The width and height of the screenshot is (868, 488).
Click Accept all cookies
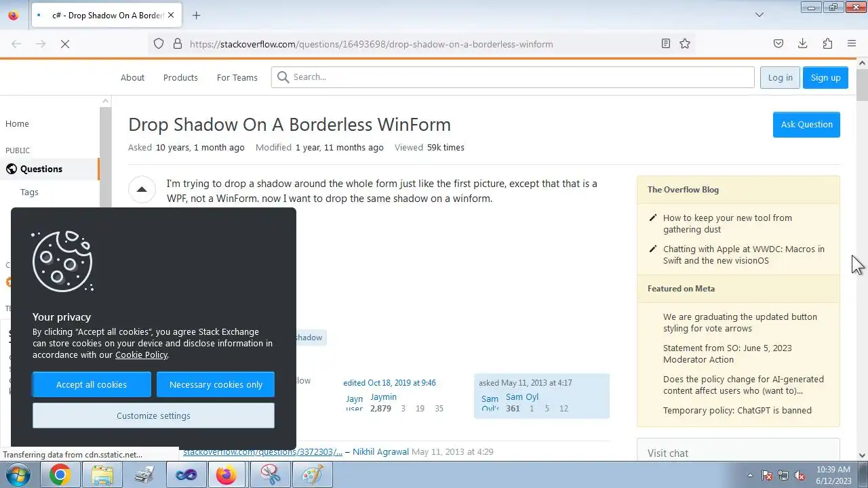click(92, 384)
